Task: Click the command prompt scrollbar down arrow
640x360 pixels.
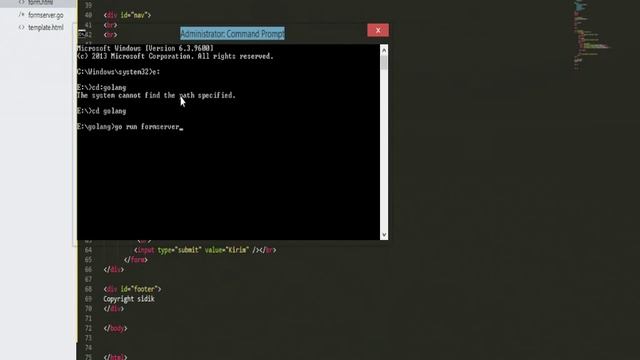Action: pos(384,235)
